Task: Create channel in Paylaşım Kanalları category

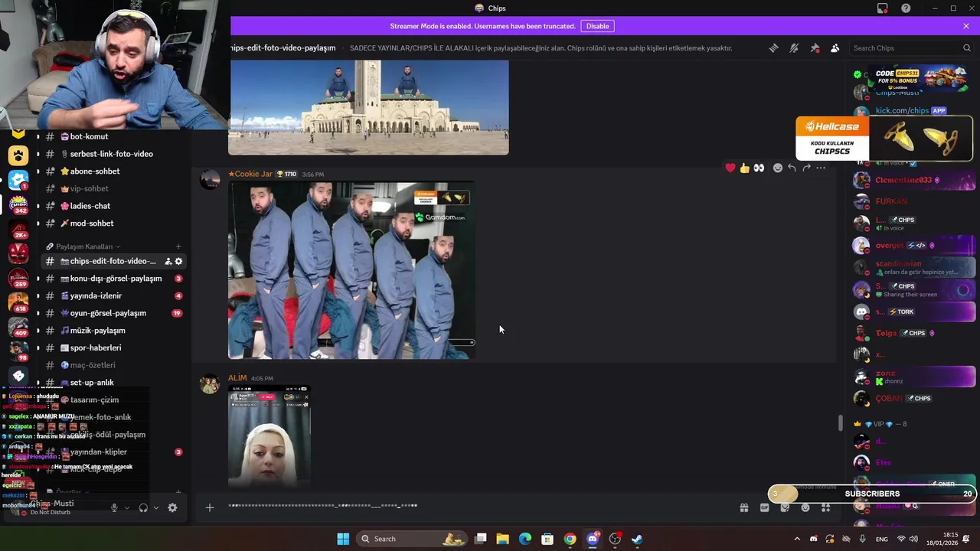Action: click(178, 246)
